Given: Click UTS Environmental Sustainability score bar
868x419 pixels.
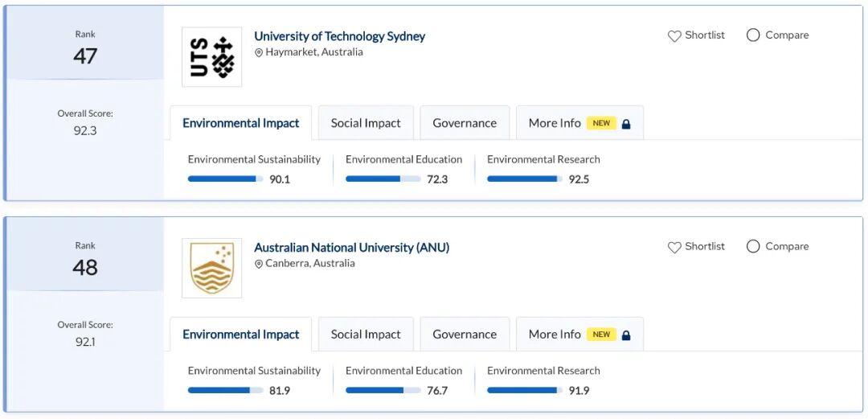Looking at the screenshot, I should coord(225,179).
